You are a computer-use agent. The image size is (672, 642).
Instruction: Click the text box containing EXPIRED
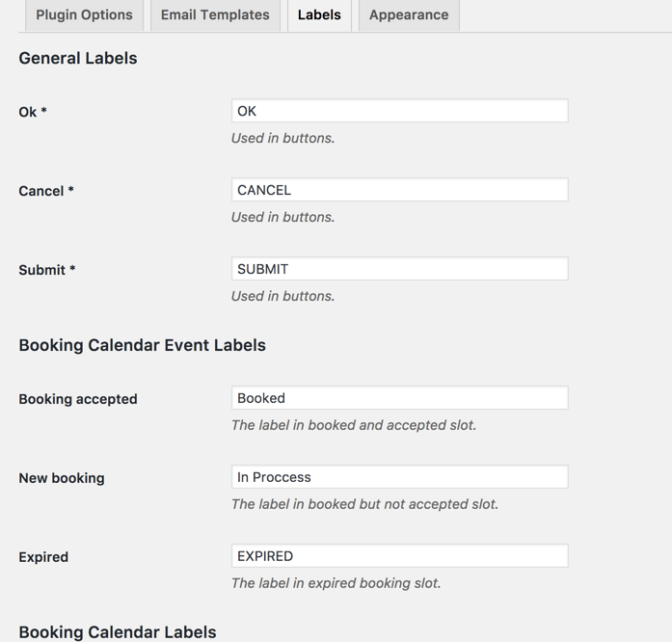point(399,556)
